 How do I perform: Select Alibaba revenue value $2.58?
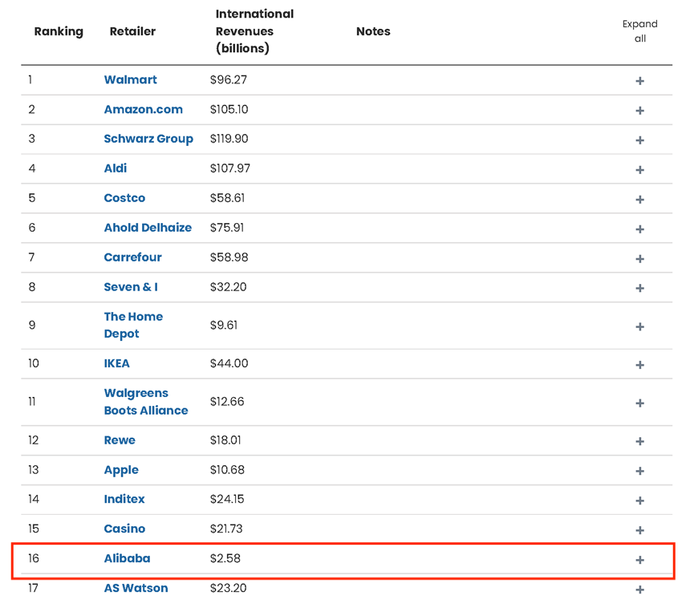(x=225, y=558)
